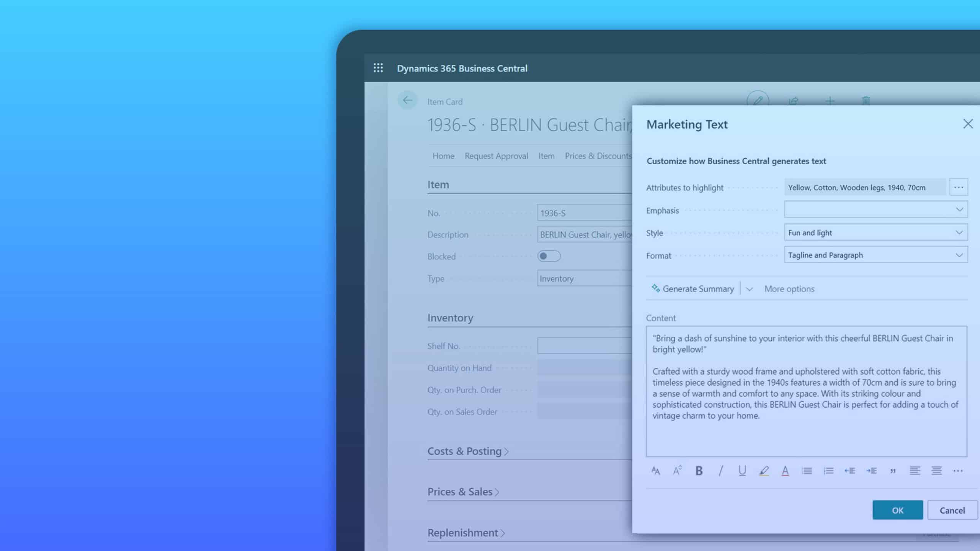Image resolution: width=980 pixels, height=551 pixels.
Task: Insert a bulleted list
Action: click(807, 471)
